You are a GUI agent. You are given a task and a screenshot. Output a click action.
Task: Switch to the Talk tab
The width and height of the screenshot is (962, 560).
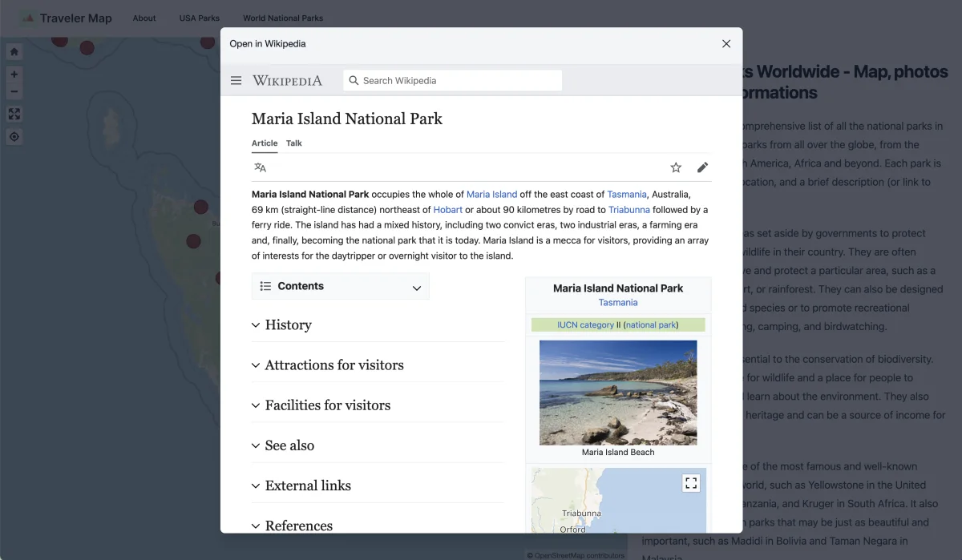pos(294,143)
